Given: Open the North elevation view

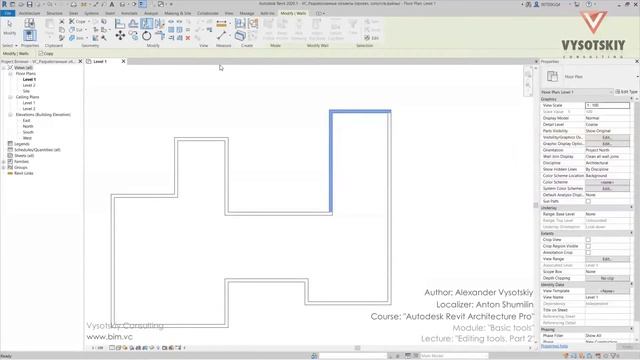Looking at the screenshot, I should (28, 127).
